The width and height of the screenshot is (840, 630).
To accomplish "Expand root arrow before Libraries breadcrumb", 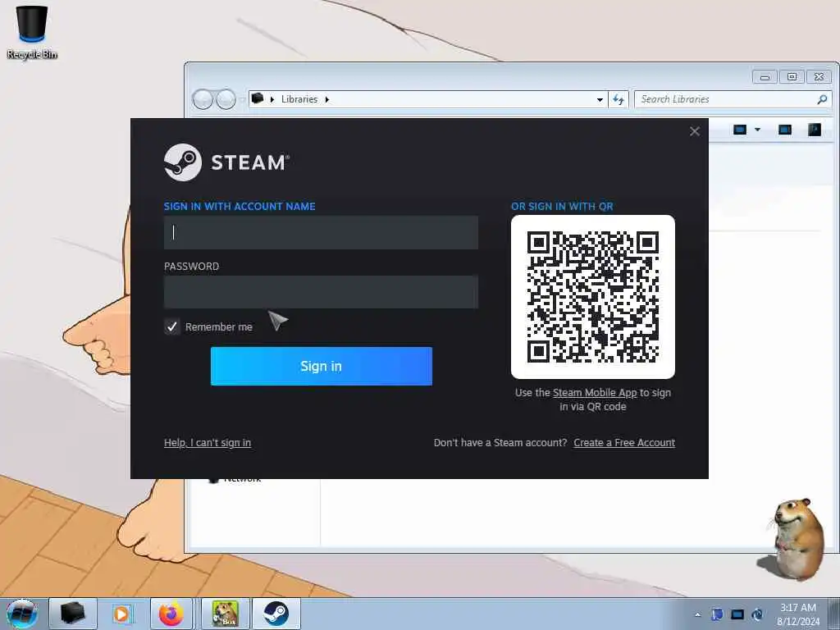I will click(x=272, y=99).
